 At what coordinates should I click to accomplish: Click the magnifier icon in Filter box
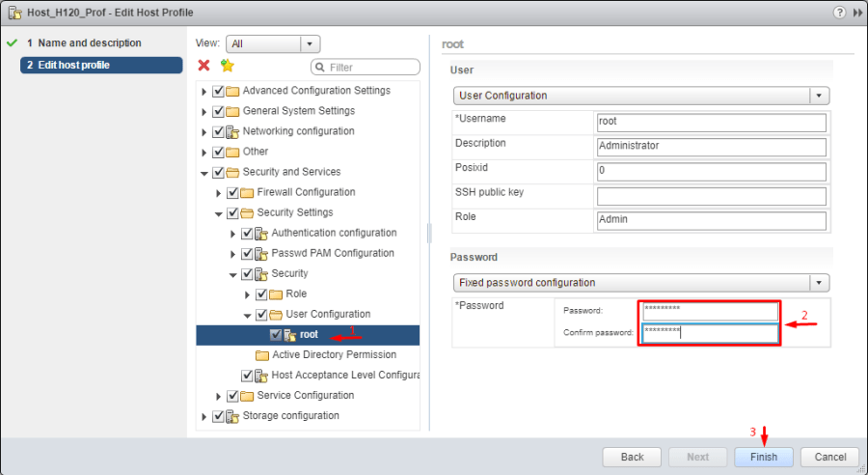320,68
